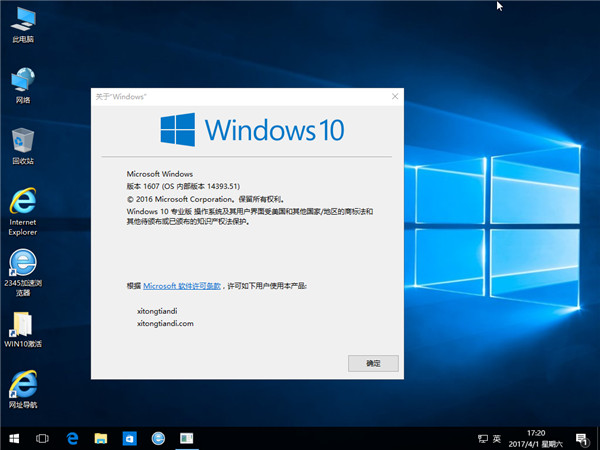
Task: Open the Action Center notification icon
Action: (582, 439)
